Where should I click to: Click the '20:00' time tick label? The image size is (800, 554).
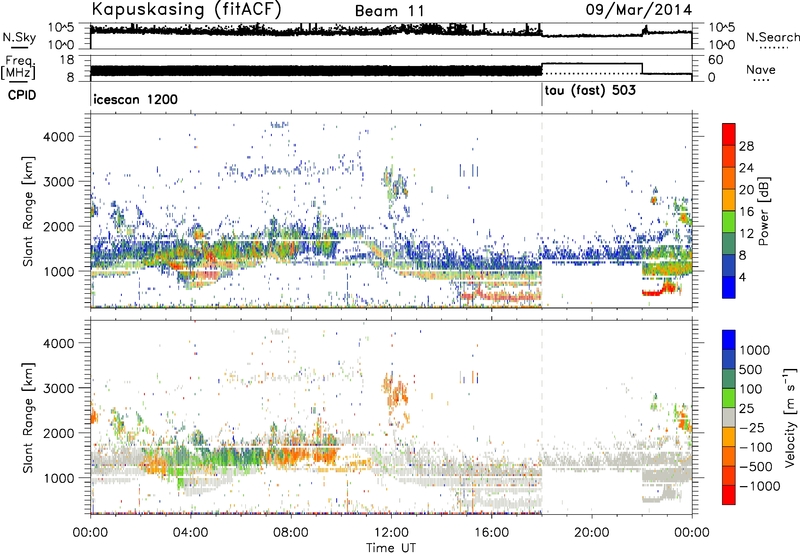click(592, 533)
